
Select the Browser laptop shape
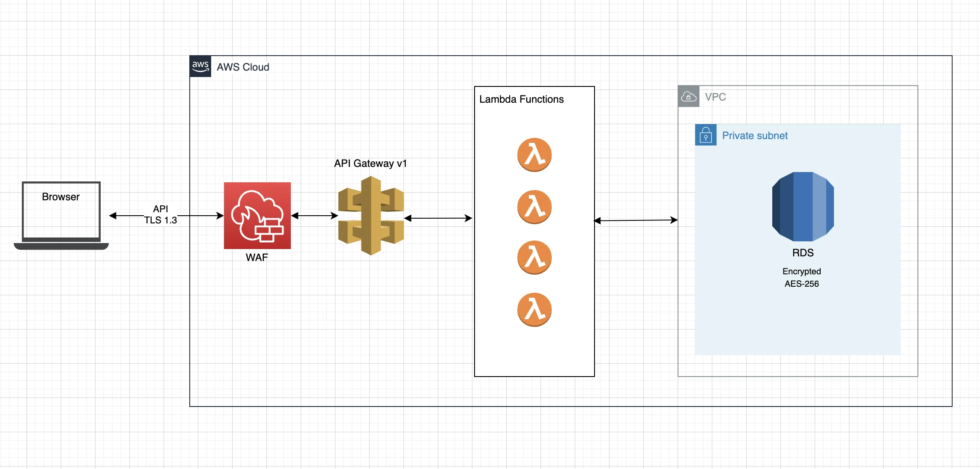click(x=61, y=216)
